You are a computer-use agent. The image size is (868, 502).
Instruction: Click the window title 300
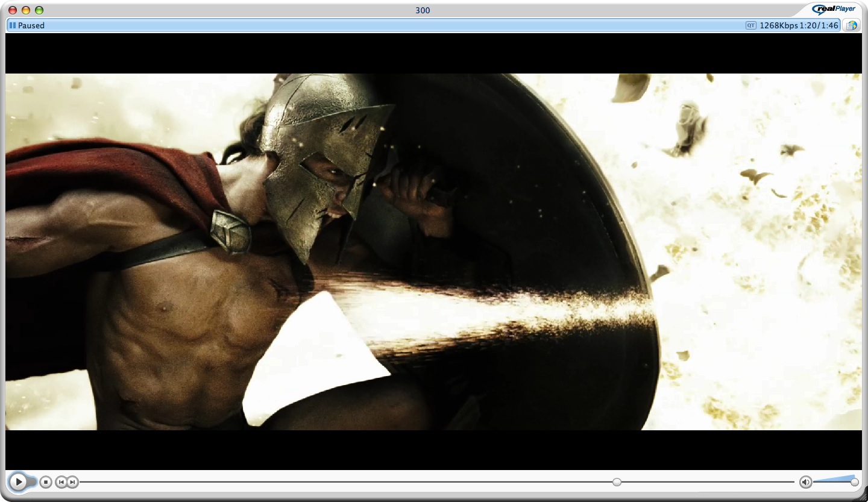coord(423,10)
